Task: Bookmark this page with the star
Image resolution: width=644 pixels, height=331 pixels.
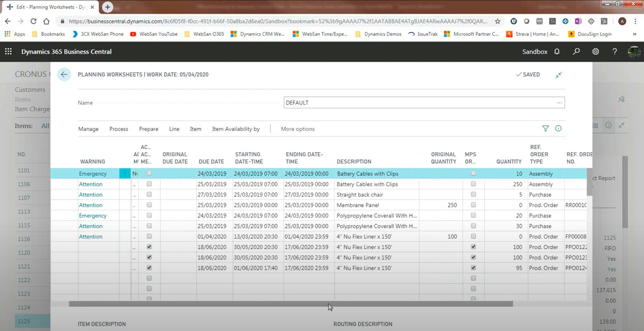Action: pos(497,22)
